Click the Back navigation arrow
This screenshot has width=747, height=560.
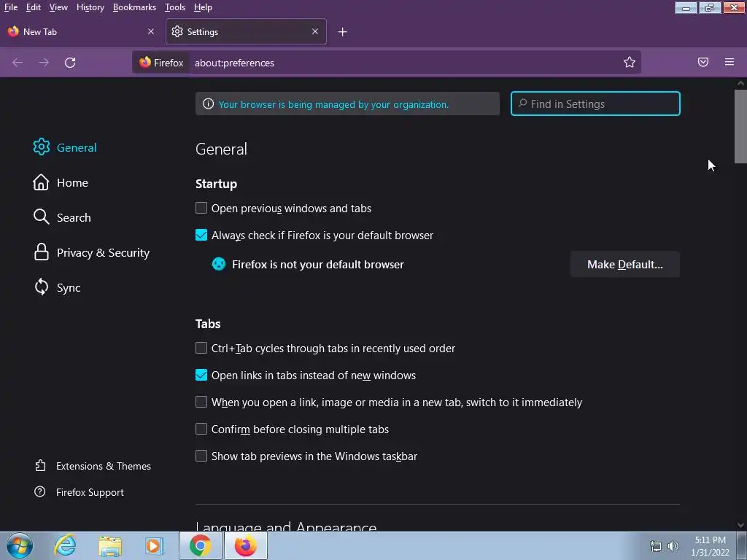click(18, 63)
